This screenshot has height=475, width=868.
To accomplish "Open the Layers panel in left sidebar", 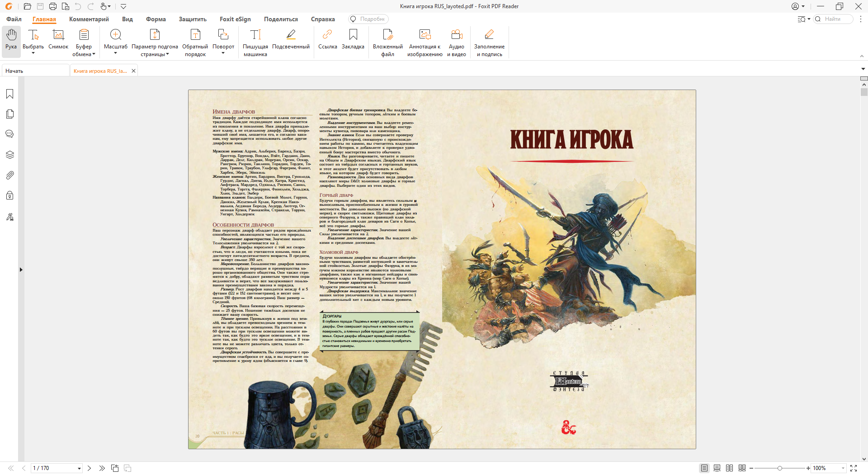I will point(9,155).
